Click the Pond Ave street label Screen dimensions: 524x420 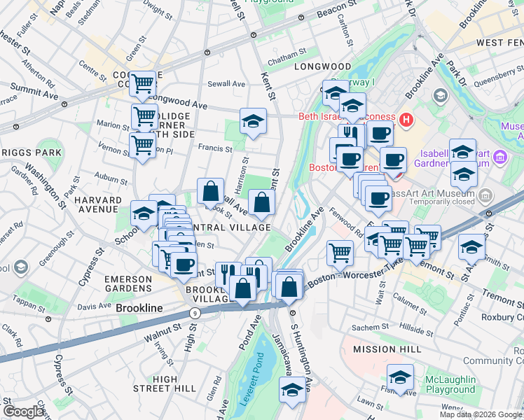click(250, 332)
